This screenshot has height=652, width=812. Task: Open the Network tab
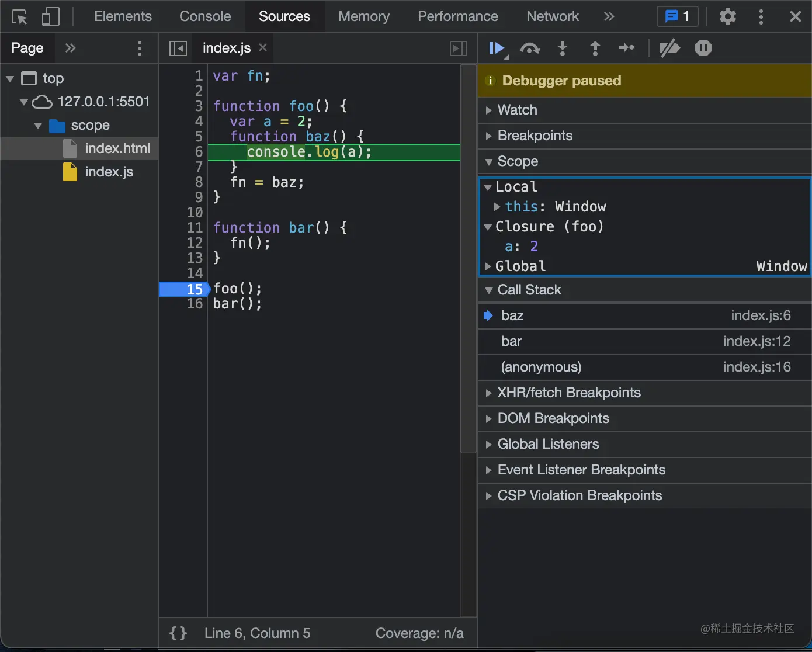tap(552, 16)
